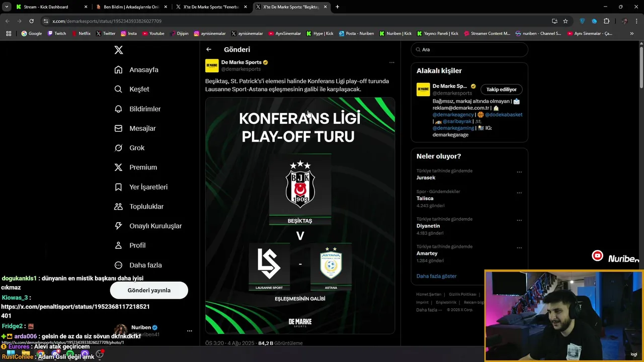The image size is (644, 362).
Task: Open the Diyanetin trending topic
Action: (428, 226)
